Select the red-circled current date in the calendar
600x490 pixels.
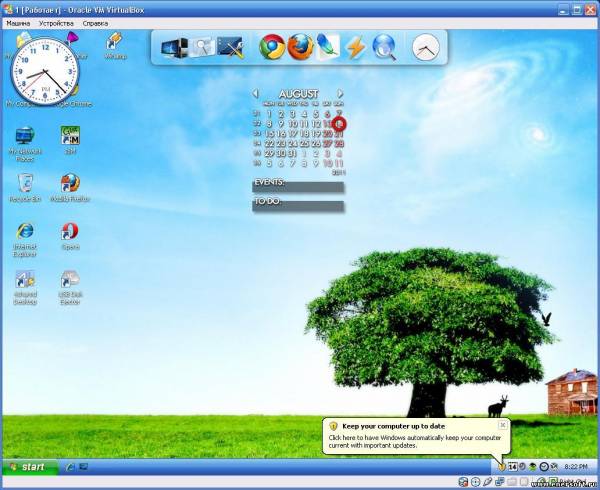[x=339, y=124]
